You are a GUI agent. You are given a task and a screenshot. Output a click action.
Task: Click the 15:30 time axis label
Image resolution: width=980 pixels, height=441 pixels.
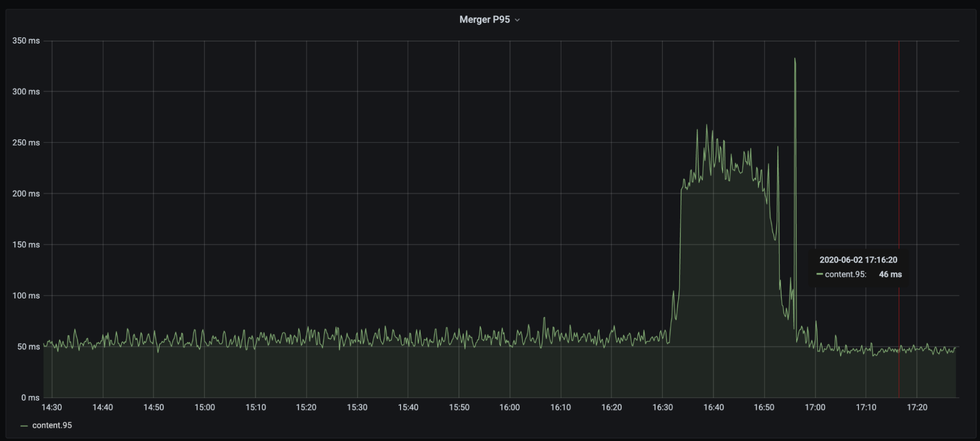357,407
